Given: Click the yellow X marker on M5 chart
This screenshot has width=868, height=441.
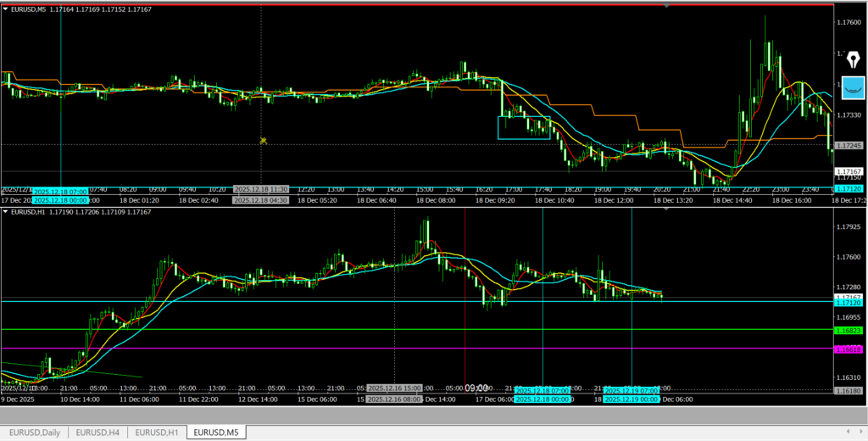Looking at the screenshot, I should (264, 141).
